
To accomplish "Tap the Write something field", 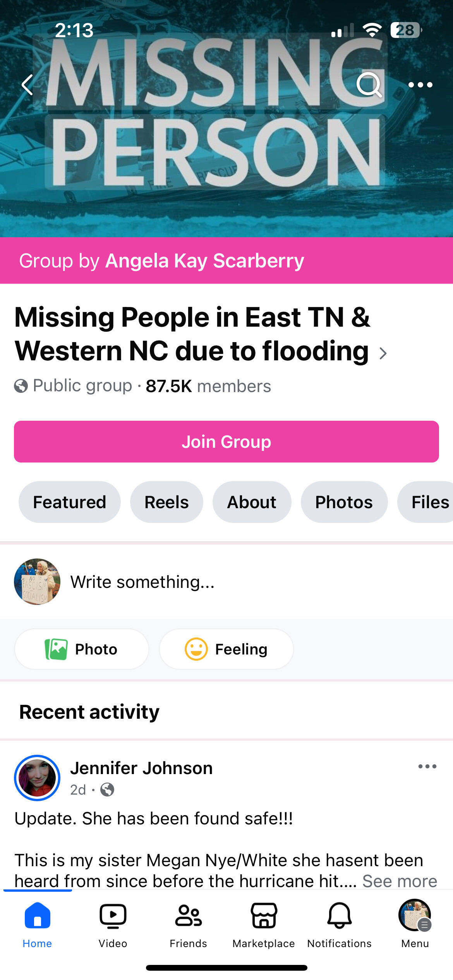I will (x=142, y=582).
